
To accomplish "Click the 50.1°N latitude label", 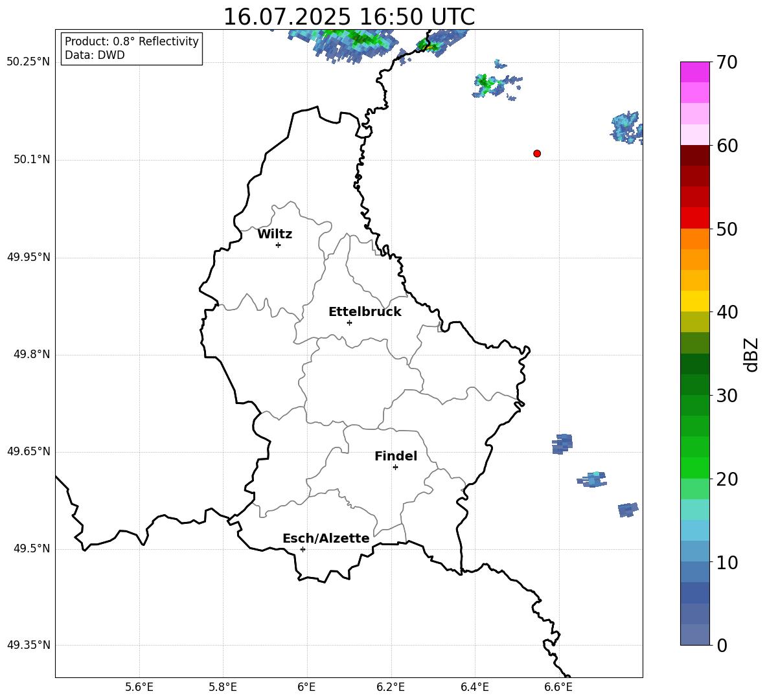I will 31,159.
